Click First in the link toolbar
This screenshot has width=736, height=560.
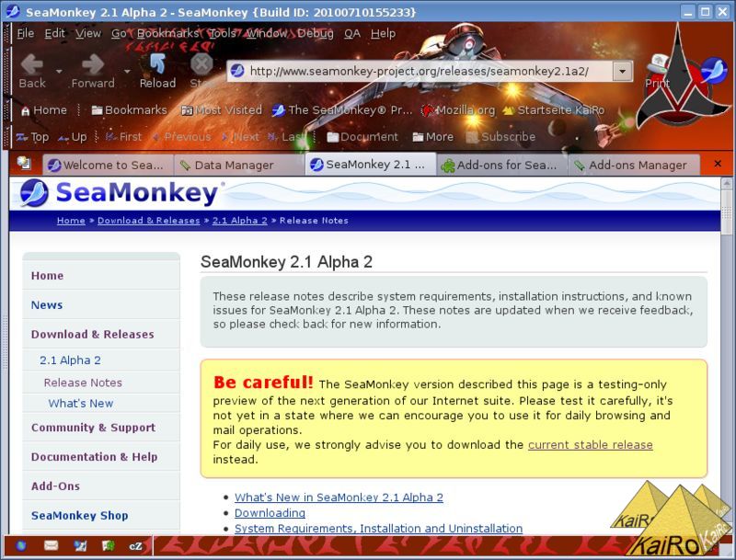coord(123,137)
